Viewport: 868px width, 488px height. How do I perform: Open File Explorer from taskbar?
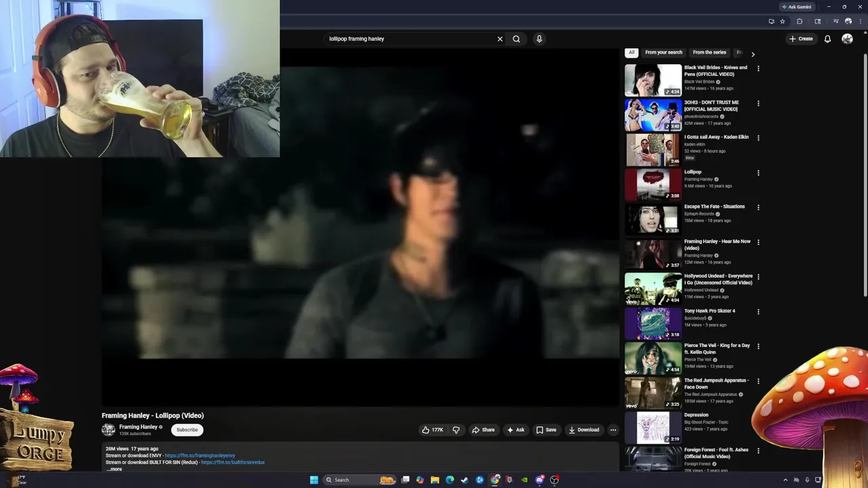(435, 480)
